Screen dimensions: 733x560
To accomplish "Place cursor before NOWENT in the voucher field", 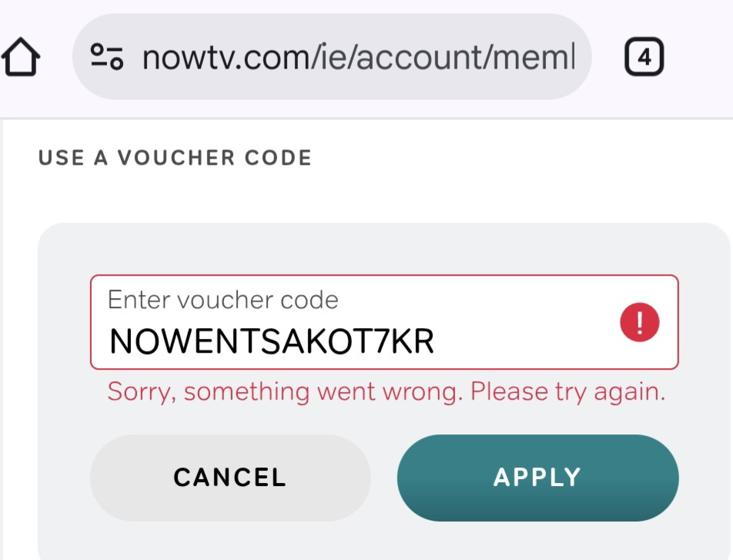I will click(x=109, y=341).
